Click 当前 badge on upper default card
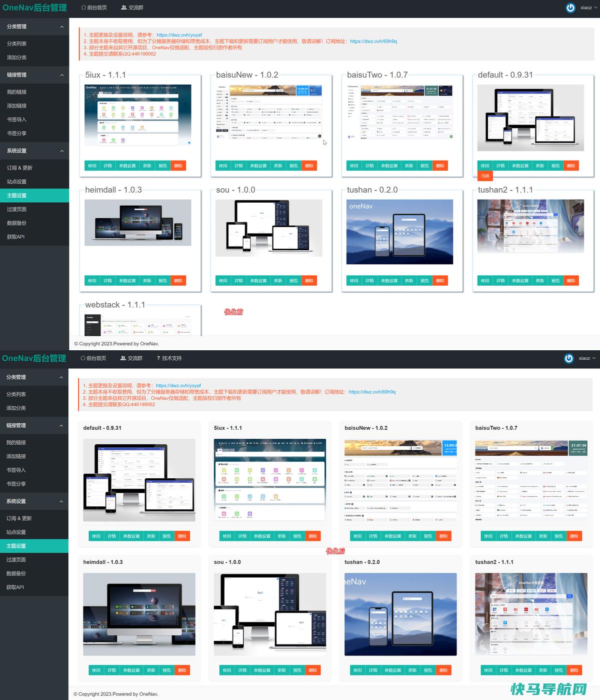 coord(485,176)
